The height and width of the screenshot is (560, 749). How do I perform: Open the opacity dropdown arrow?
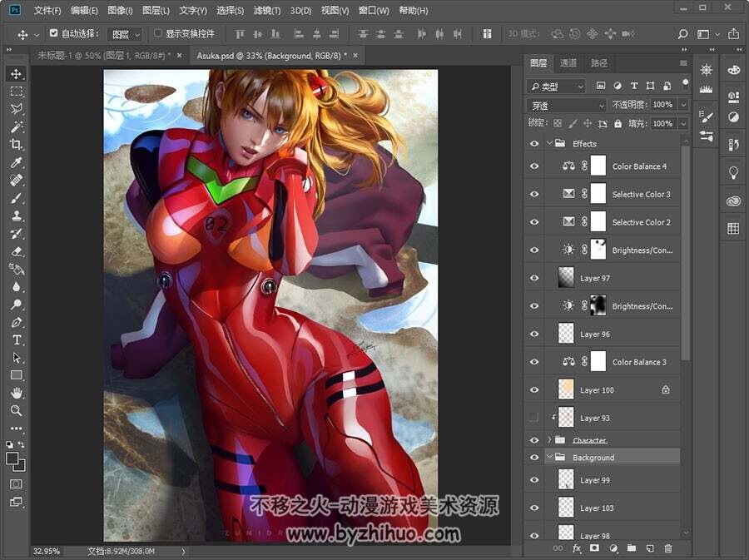pos(683,105)
